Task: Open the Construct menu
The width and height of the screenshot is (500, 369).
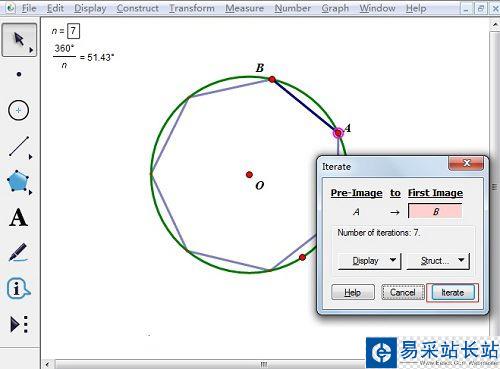Action: tap(137, 8)
